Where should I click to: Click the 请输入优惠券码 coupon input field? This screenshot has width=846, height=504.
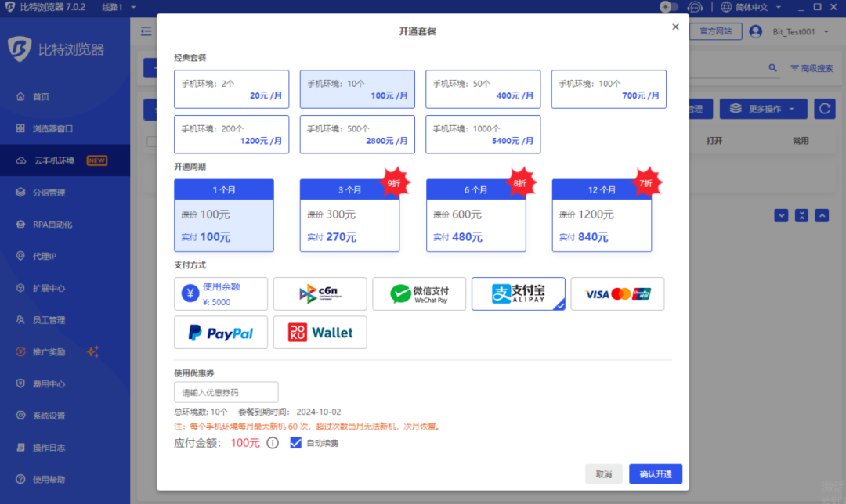click(x=226, y=392)
